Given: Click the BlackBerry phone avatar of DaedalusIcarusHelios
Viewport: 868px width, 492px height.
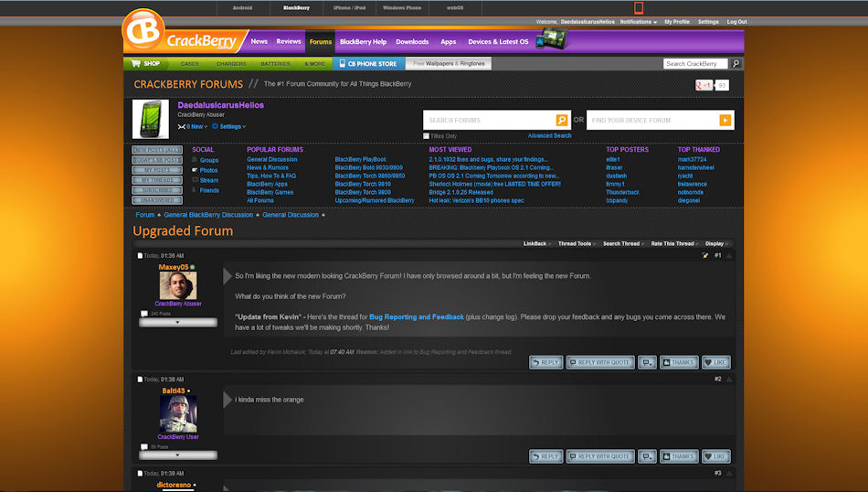Looking at the screenshot, I should 151,119.
